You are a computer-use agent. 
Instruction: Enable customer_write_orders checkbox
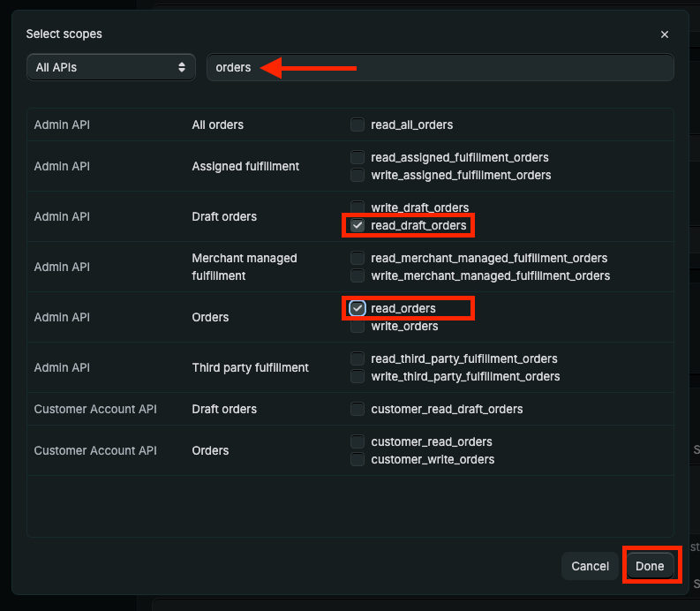coord(358,459)
